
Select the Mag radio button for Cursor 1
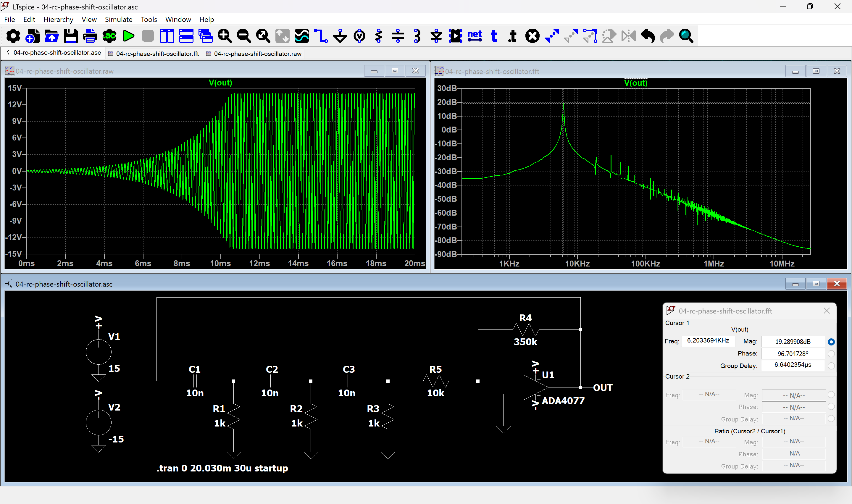click(x=831, y=342)
